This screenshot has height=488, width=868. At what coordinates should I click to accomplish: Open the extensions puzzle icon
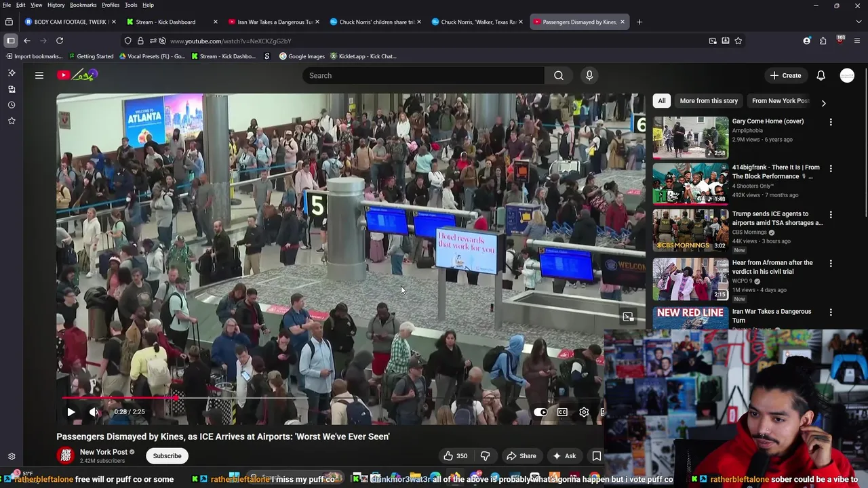click(823, 41)
